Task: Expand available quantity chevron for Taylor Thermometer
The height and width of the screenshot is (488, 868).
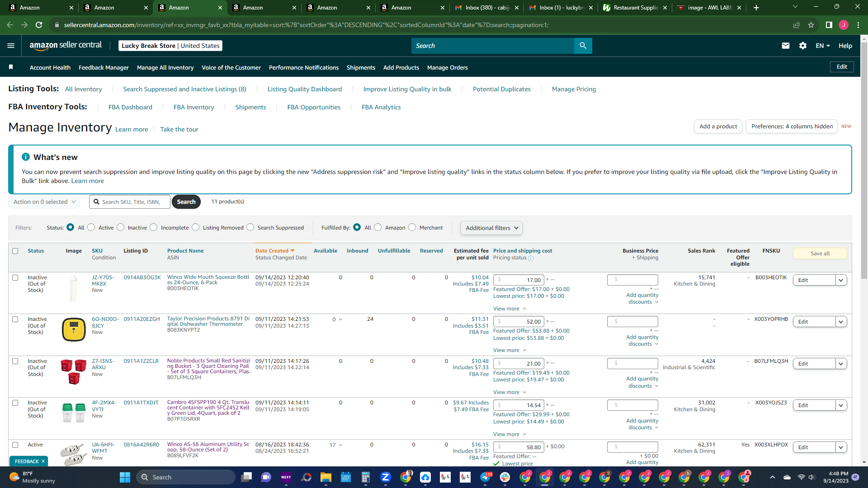Action: (x=340, y=319)
